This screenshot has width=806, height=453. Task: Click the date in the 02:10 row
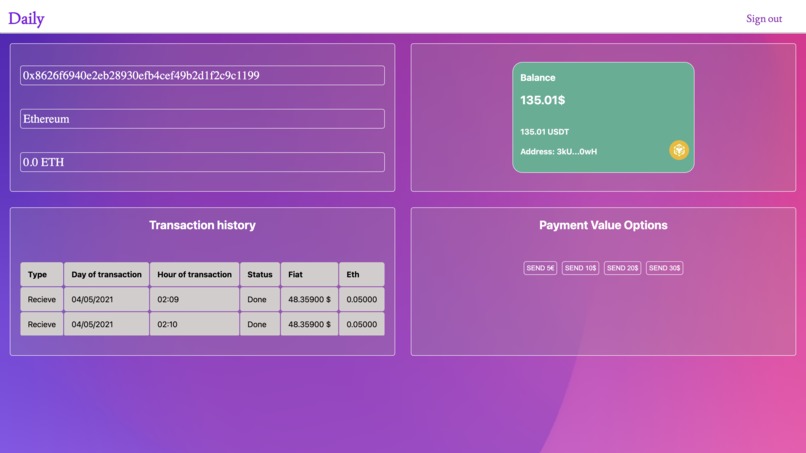point(106,324)
